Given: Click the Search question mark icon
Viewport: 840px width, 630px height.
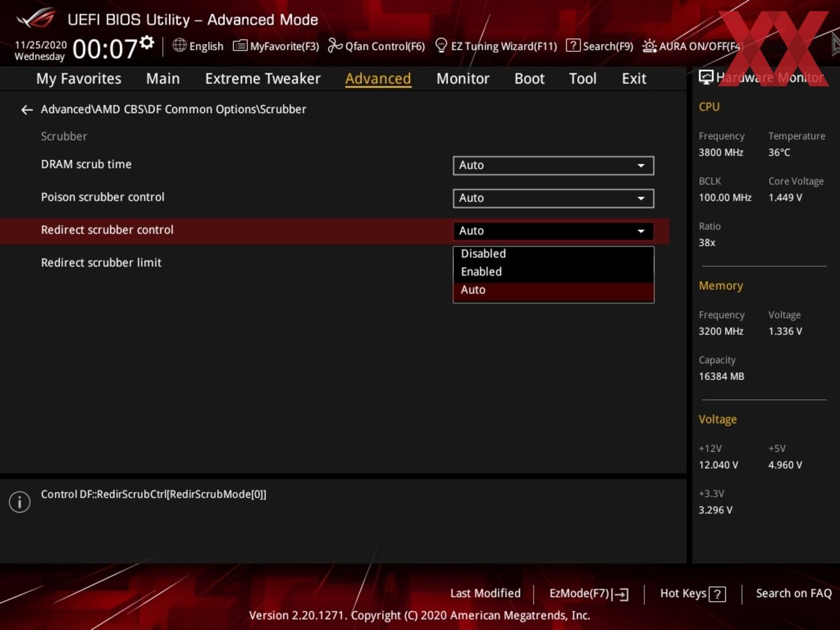Looking at the screenshot, I should coord(573,45).
